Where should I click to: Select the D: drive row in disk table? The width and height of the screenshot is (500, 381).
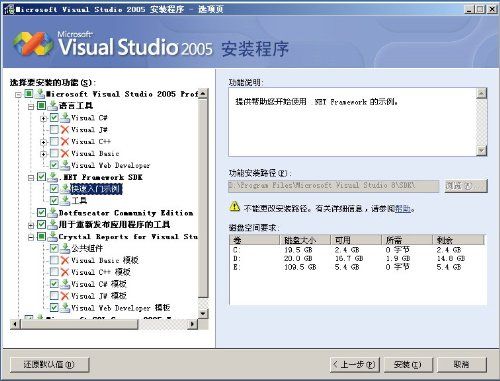357,258
